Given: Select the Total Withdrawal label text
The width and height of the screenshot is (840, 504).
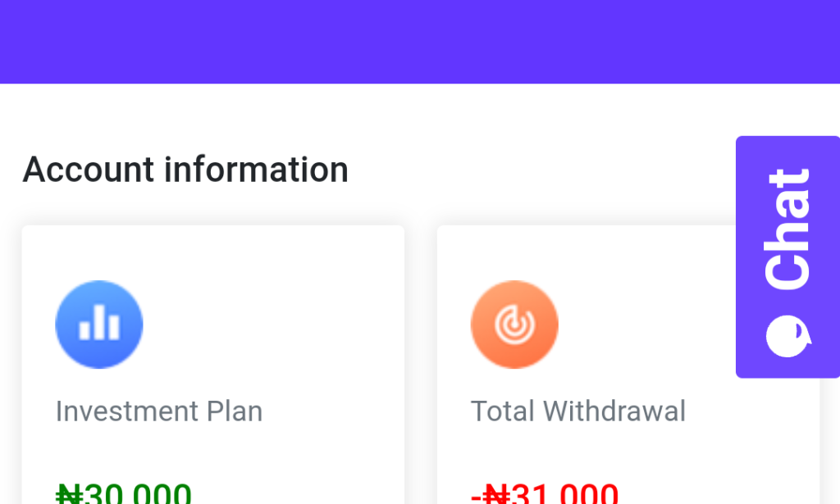Looking at the screenshot, I should pos(577,411).
